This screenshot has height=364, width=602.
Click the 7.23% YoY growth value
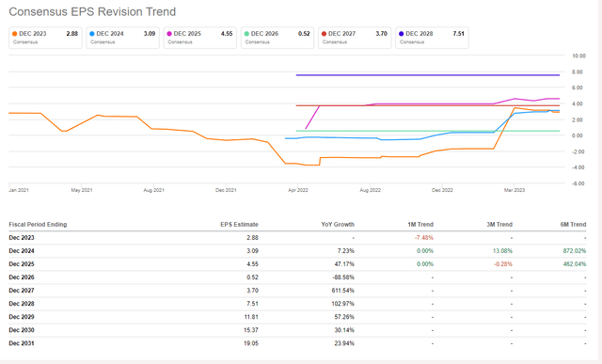tap(345, 251)
